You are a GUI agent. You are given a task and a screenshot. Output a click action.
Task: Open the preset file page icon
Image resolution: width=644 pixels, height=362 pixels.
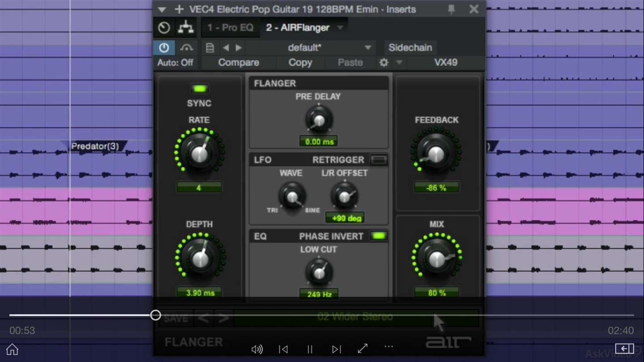pos(210,48)
